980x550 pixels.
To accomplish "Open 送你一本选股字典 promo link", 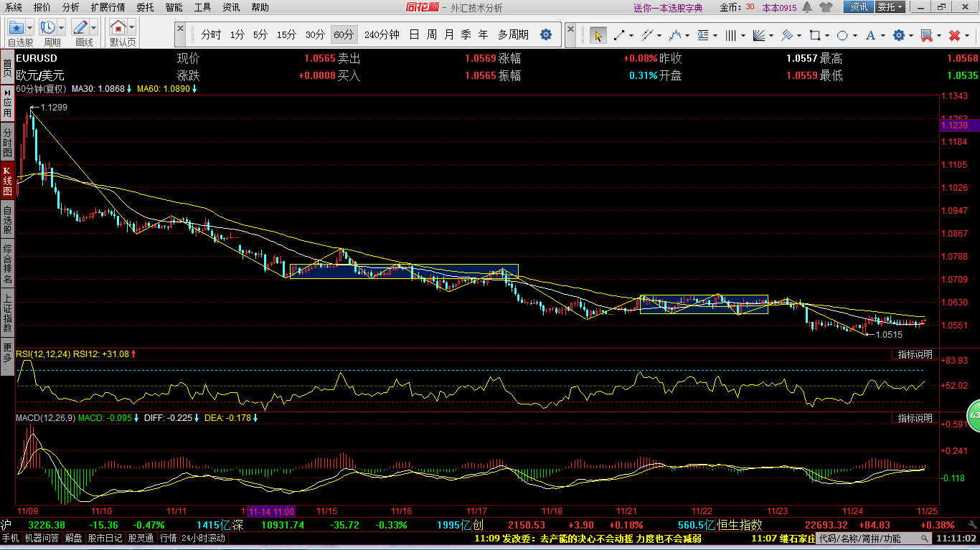I will [668, 8].
